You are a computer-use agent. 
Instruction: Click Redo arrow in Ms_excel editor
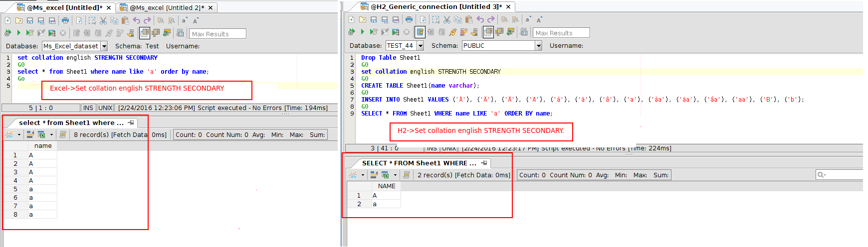click(147, 20)
